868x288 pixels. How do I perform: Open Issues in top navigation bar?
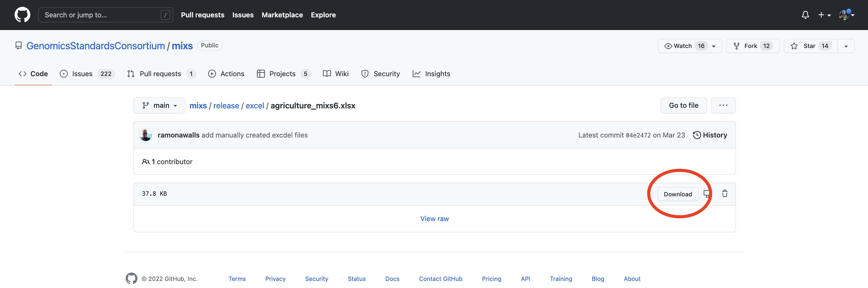(243, 15)
